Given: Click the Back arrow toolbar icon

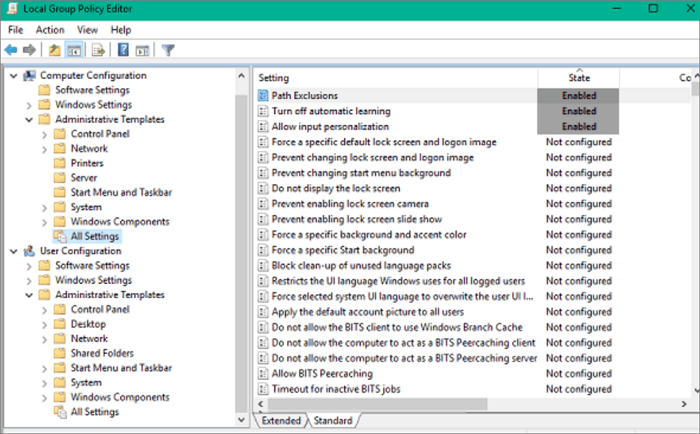Looking at the screenshot, I should tap(11, 49).
